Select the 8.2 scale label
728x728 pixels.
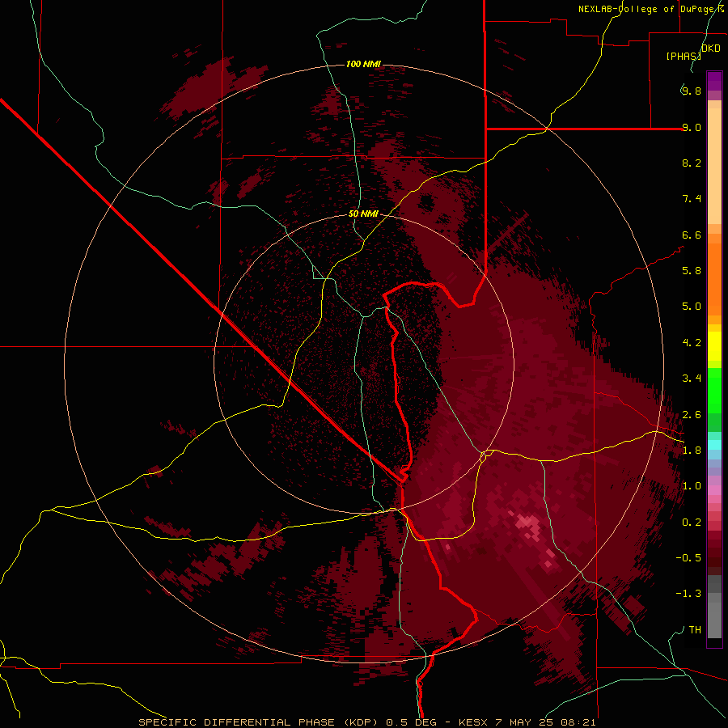tap(692, 163)
